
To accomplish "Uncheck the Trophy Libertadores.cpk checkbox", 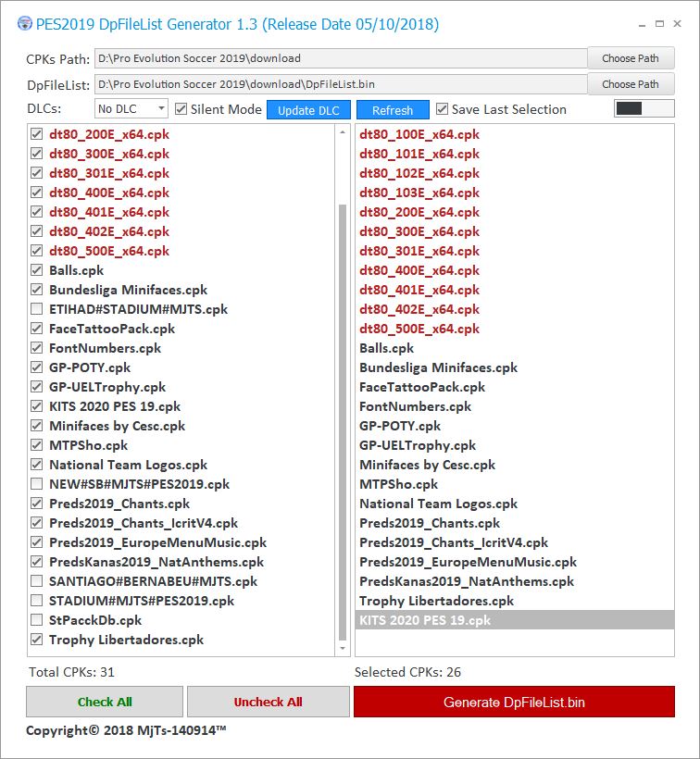I will pos(37,640).
